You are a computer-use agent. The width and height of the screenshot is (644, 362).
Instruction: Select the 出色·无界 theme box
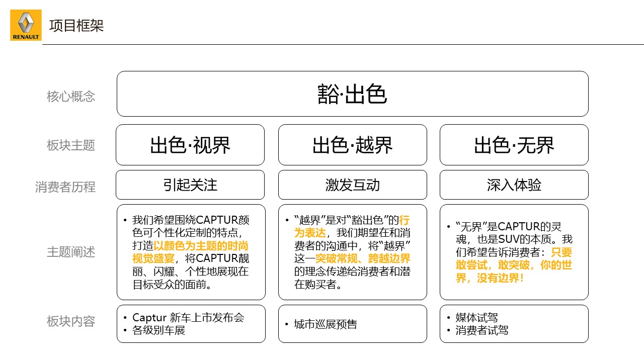(x=514, y=145)
